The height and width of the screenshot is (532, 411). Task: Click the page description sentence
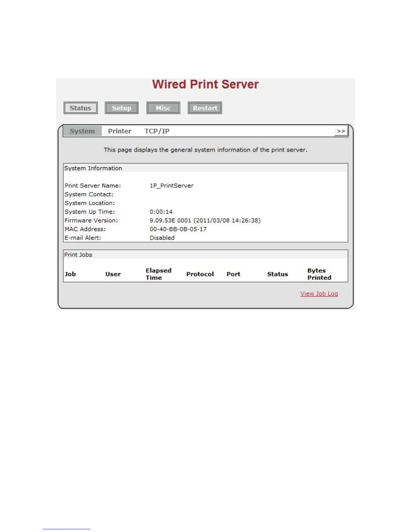pos(205,150)
